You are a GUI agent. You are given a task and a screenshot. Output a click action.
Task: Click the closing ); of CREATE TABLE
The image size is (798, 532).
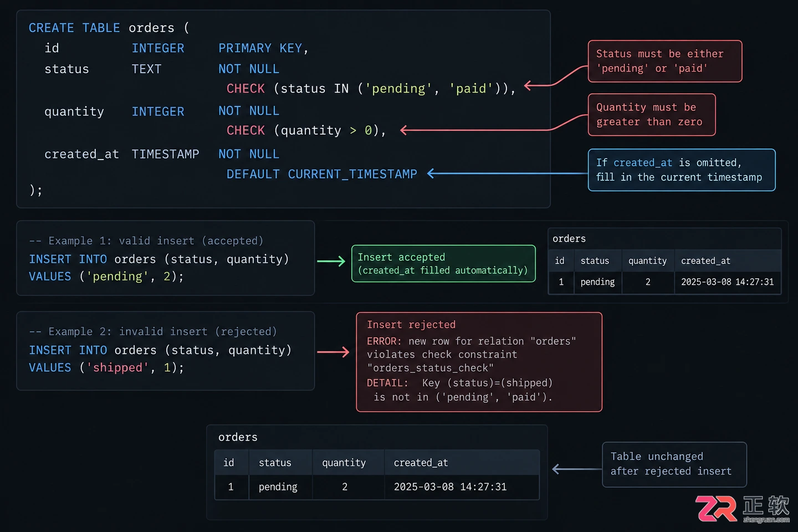35,191
